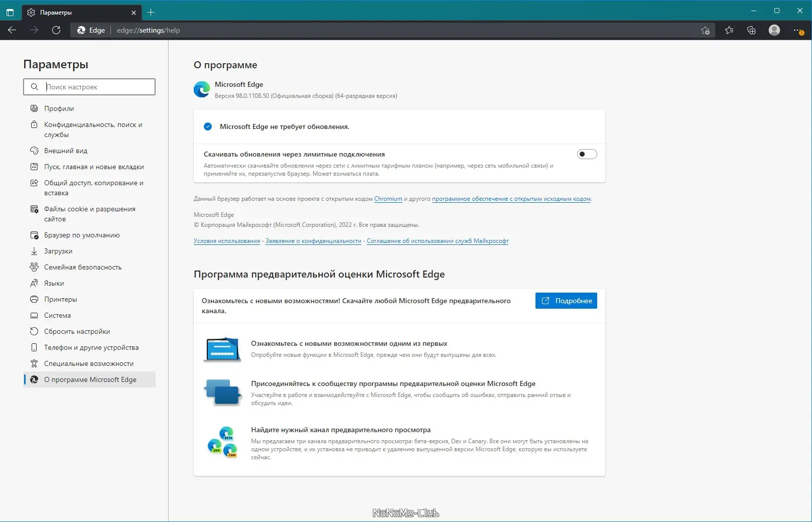Open Общий доступ, копирование и вставка
812x522 pixels.
coord(89,188)
